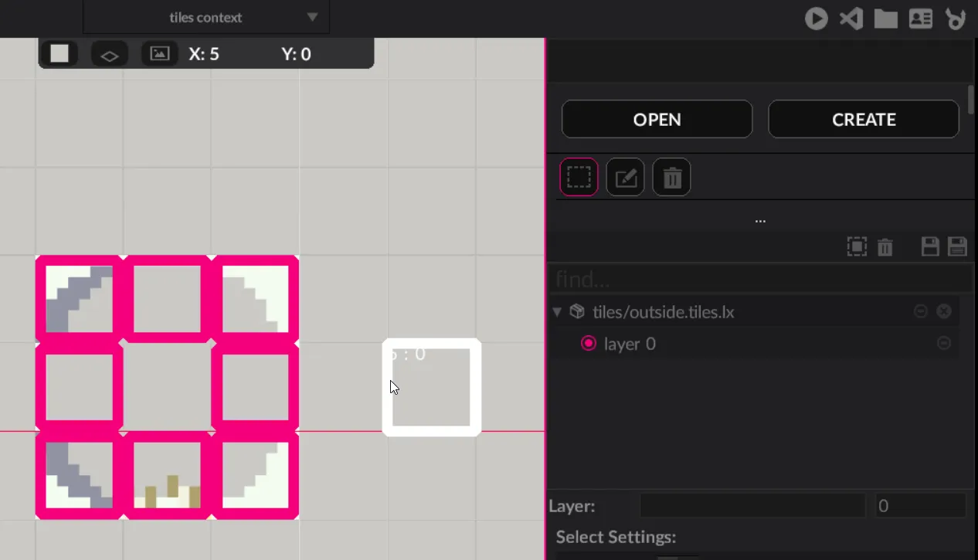
Task: Open the project folder icon
Action: 885,19
